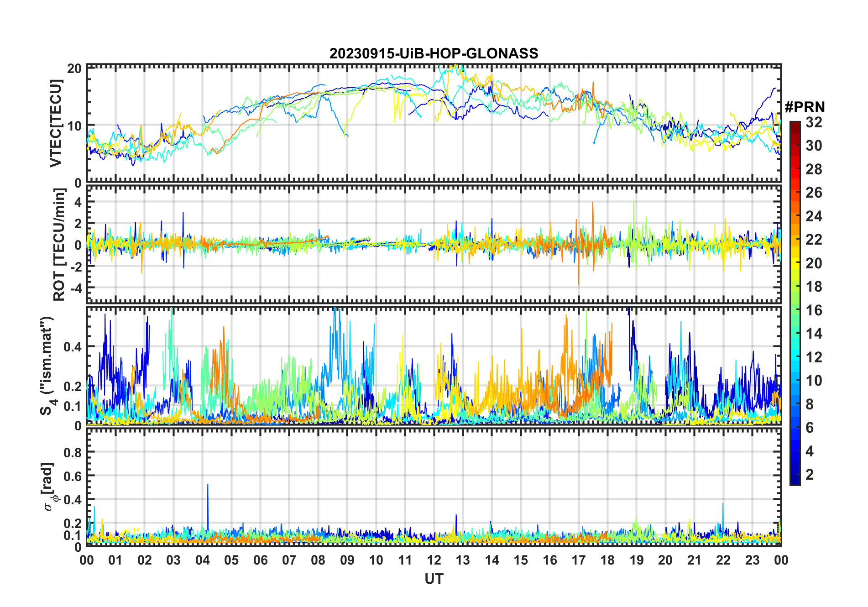Image resolution: width=868 pixels, height=607 pixels.
Task: Pick the colorbar tick label 32
Action: 814,122
